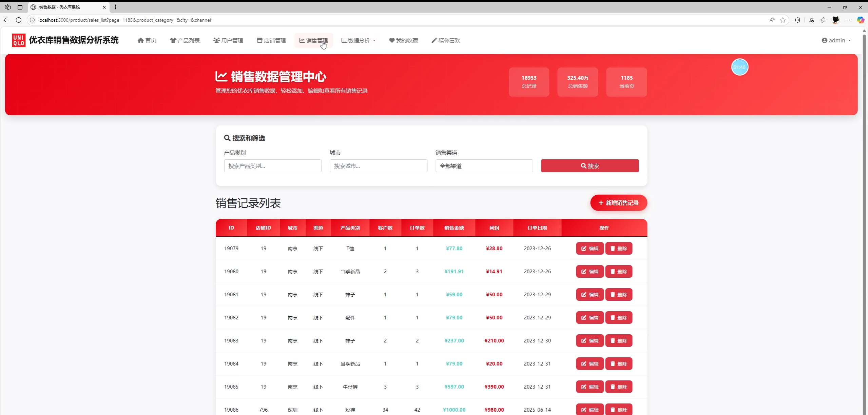Screen dimensions: 868x415
Task: Close the 销售数据 browser tab
Action: click(x=104, y=7)
